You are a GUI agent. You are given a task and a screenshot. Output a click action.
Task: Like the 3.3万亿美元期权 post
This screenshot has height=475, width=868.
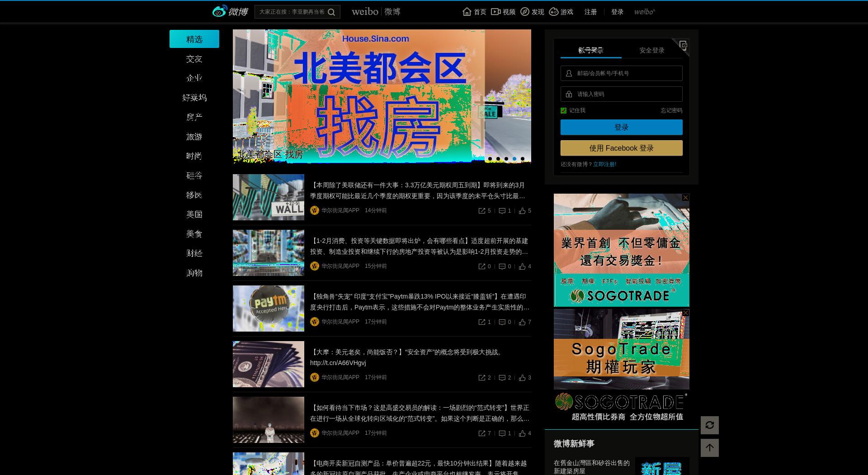522,211
